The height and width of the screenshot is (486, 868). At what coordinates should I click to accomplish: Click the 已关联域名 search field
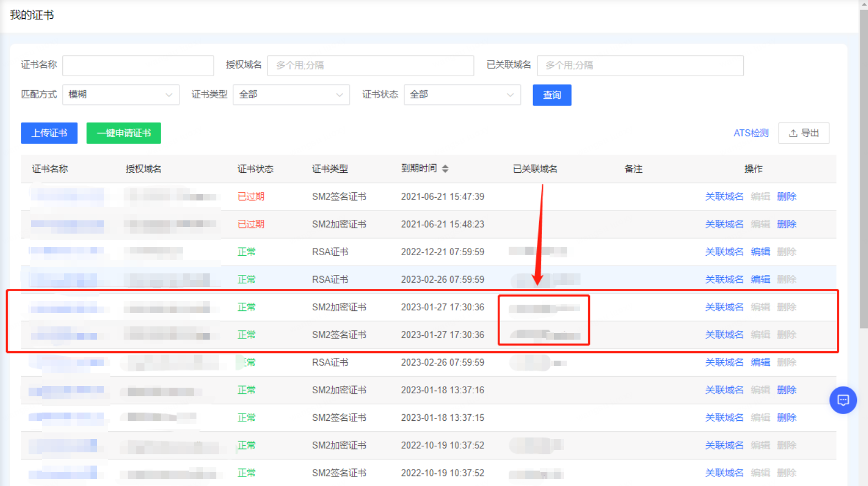tap(640, 65)
